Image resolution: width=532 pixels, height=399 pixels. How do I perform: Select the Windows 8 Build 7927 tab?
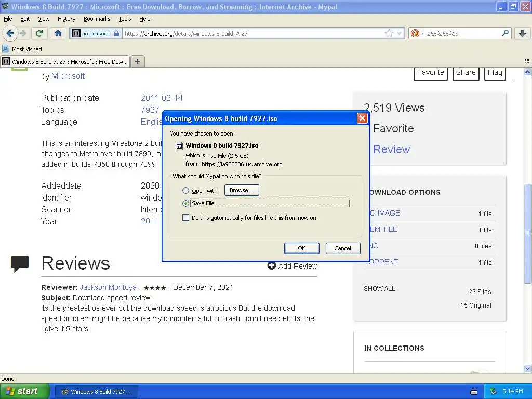click(x=65, y=61)
